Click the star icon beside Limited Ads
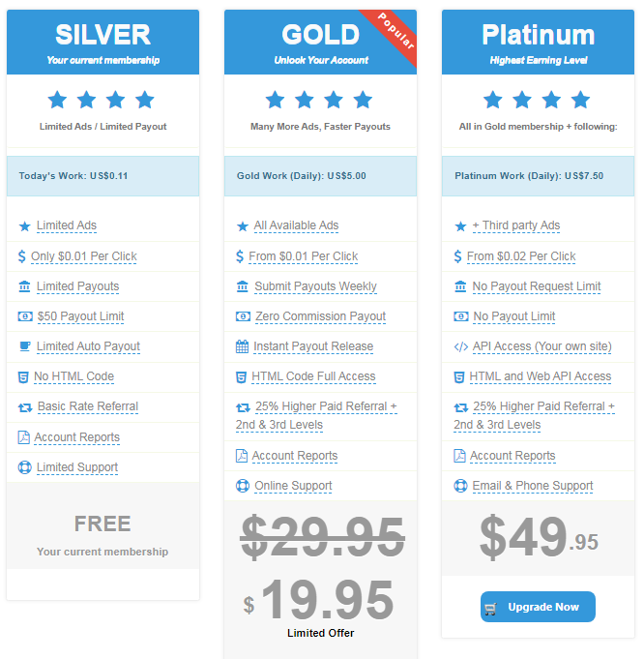 tap(25, 226)
